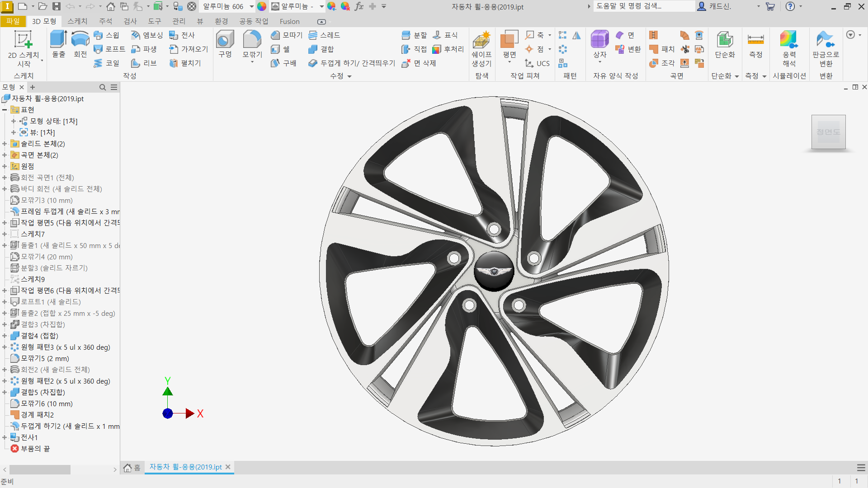Open the Shape Generator (쉐이프 생성기)
Screen dimensions: 868x488
[x=481, y=49]
